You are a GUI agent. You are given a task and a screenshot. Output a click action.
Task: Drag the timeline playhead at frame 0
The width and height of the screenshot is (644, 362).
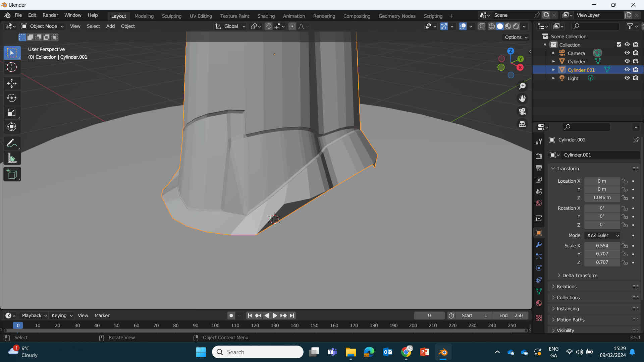coord(18,325)
